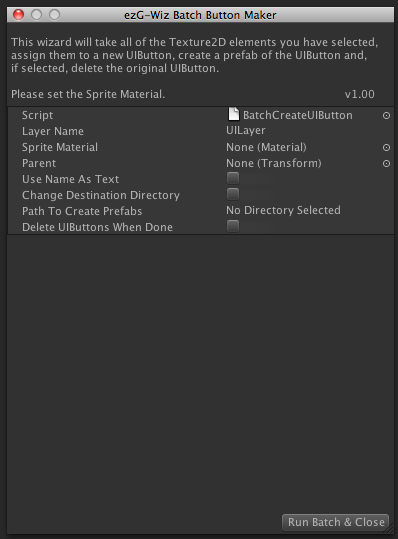
Task: Click the Path To Create Prefabs label
Action: (82, 211)
